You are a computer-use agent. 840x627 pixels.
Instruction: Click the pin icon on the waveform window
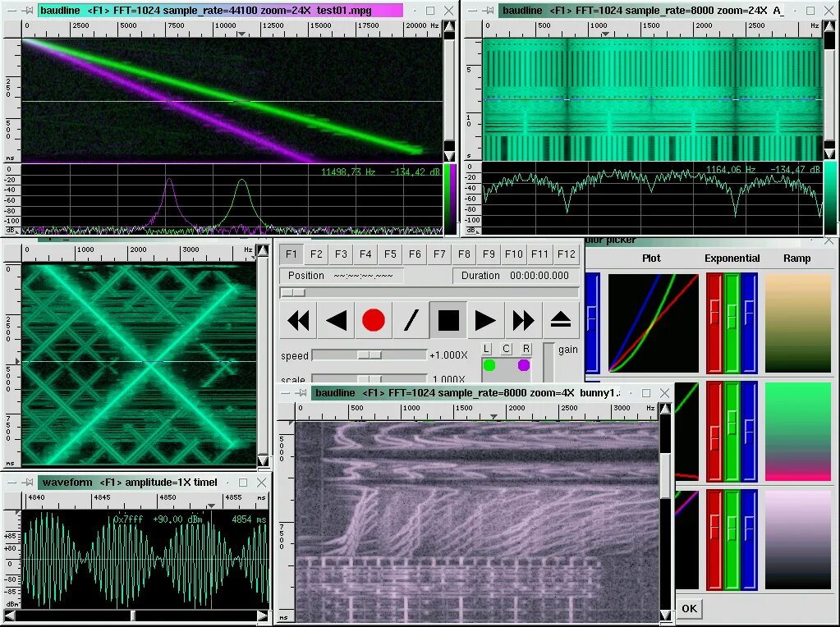click(x=27, y=483)
